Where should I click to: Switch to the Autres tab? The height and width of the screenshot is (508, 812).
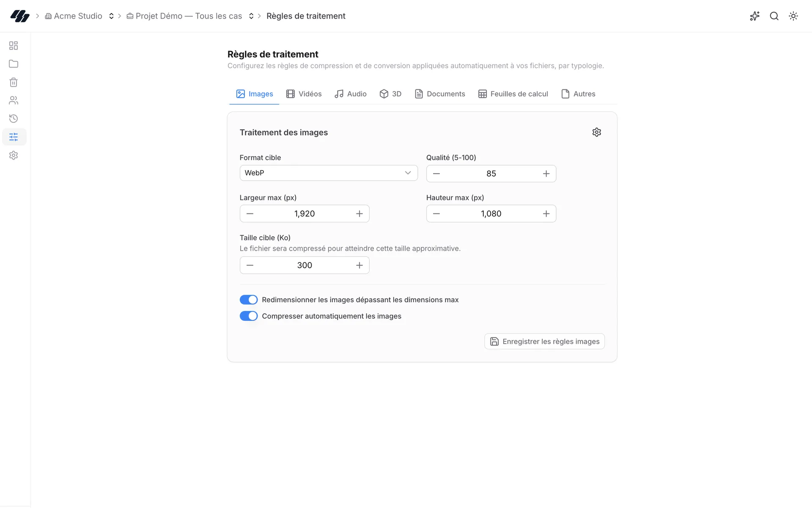tap(578, 94)
